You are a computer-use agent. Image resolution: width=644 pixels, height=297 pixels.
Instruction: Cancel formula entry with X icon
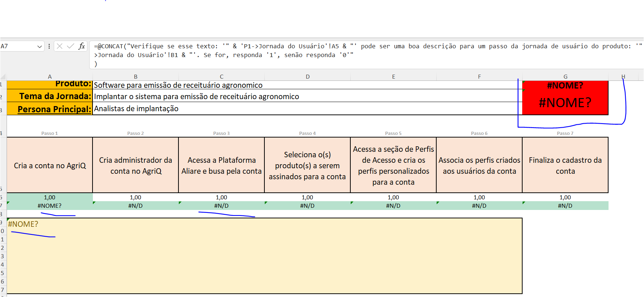[x=60, y=46]
